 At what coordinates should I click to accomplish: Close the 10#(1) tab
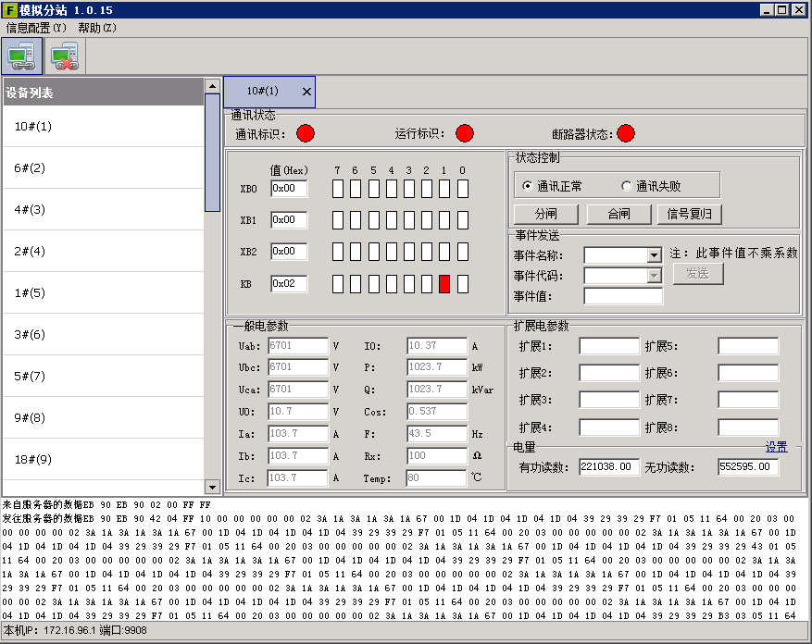(306, 92)
